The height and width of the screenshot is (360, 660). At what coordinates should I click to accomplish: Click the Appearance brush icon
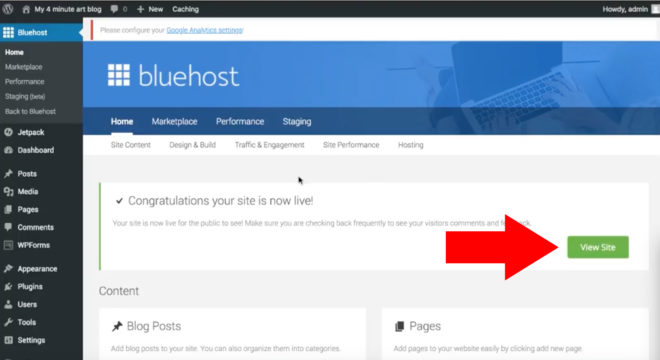click(x=8, y=269)
